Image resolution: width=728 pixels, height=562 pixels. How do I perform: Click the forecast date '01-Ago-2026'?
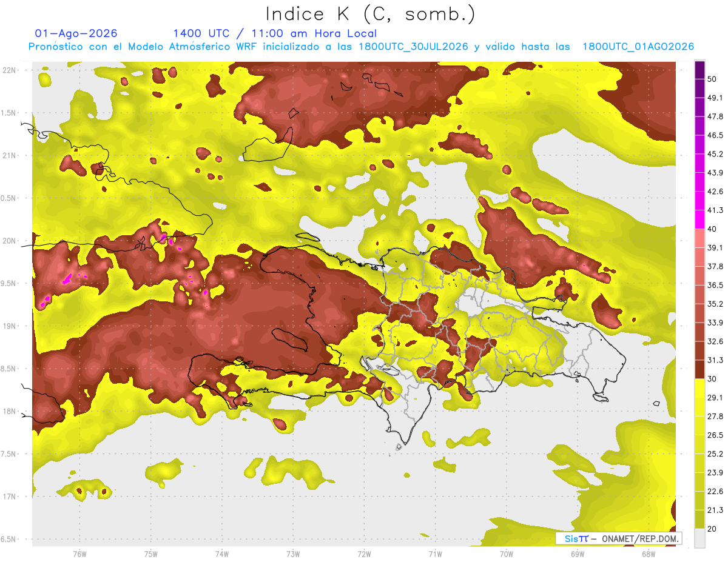tap(76, 33)
